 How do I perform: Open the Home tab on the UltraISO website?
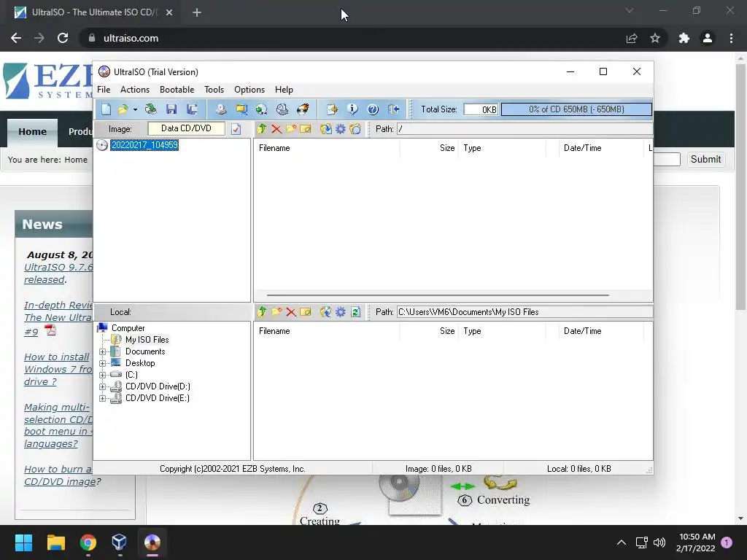tap(32, 132)
